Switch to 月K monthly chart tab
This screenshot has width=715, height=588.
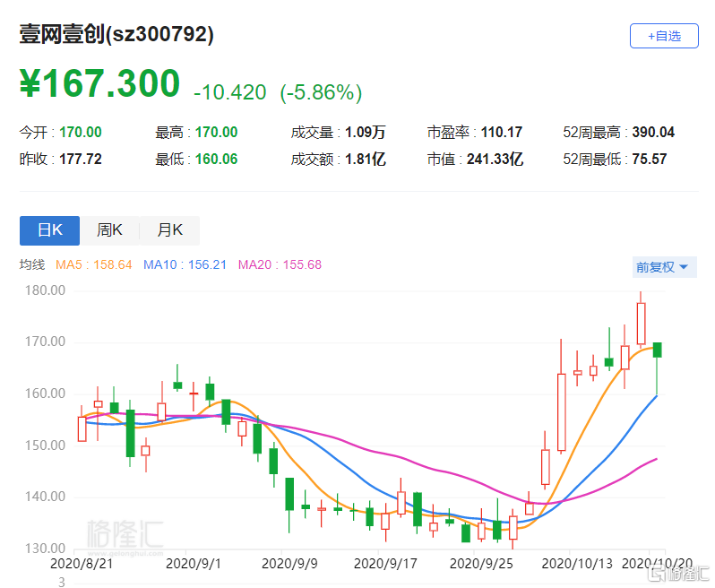(x=169, y=230)
